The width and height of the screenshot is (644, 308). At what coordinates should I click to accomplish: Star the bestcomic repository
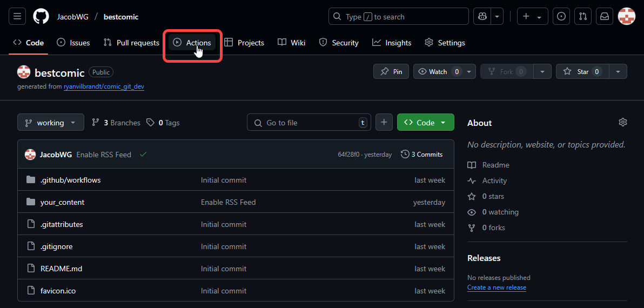click(576, 71)
